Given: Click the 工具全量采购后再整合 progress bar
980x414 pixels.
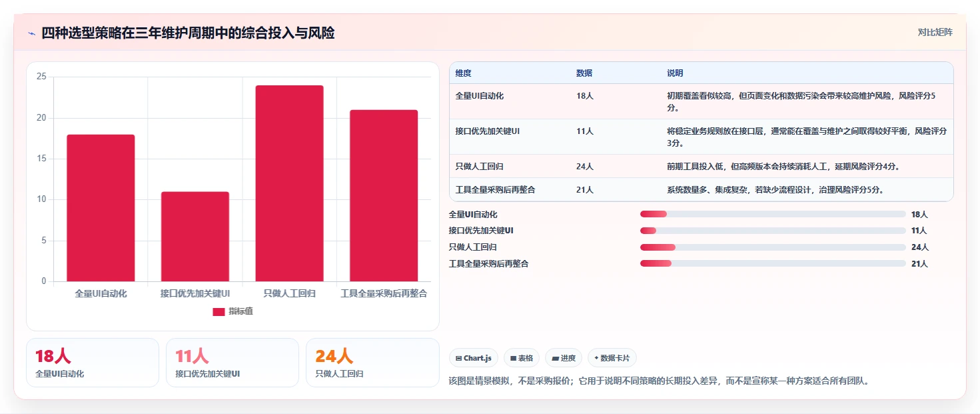Looking at the screenshot, I should pyautogui.click(x=773, y=264).
